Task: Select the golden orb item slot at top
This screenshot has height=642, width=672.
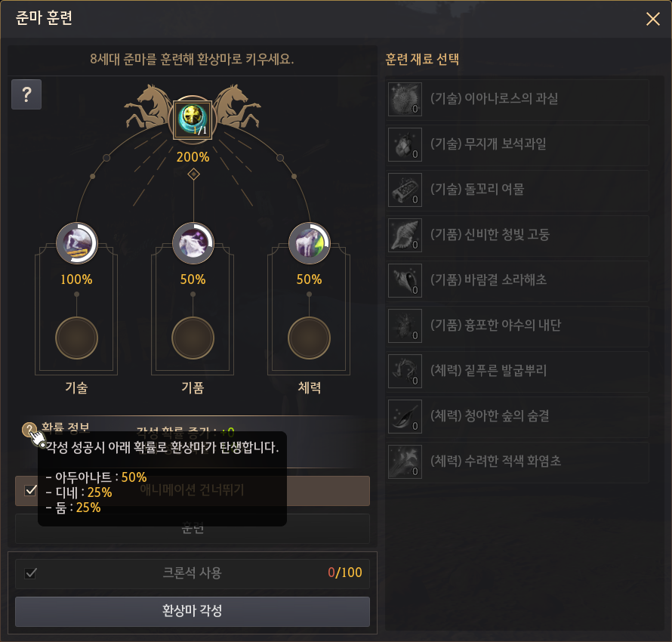Action: (x=193, y=119)
